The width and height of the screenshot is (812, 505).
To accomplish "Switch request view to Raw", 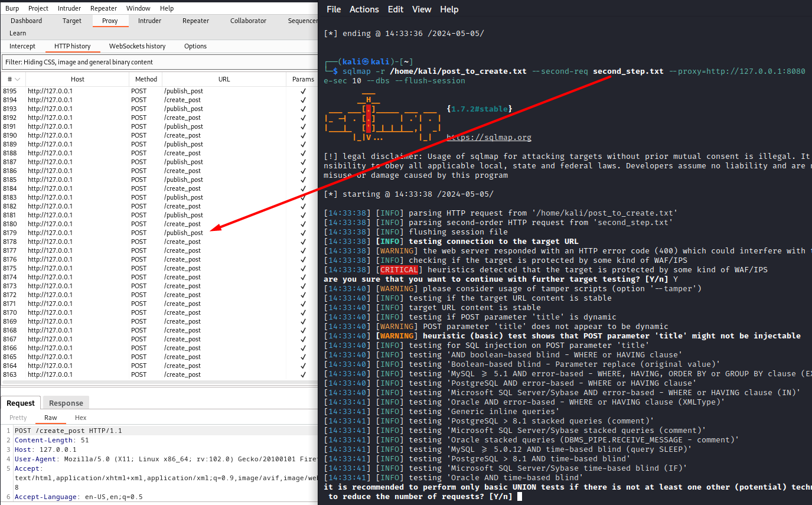I will click(51, 418).
